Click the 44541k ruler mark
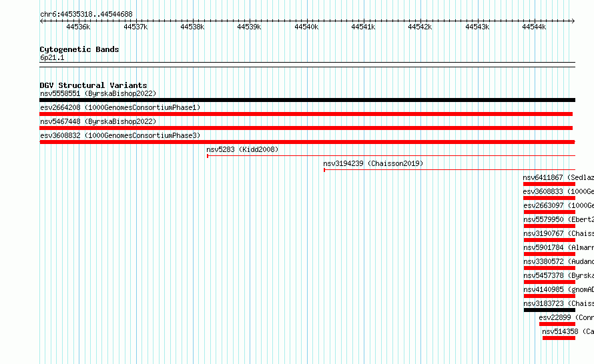This screenshot has width=594, height=364. point(363,27)
